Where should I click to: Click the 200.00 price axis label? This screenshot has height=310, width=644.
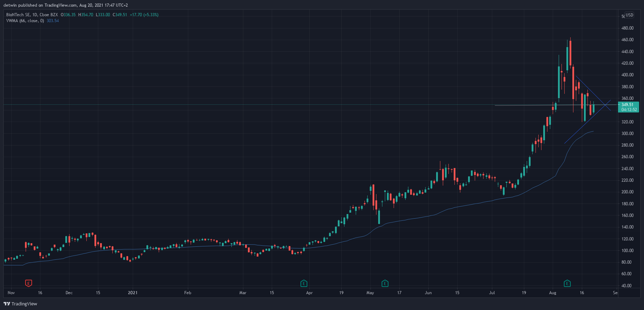point(627,192)
